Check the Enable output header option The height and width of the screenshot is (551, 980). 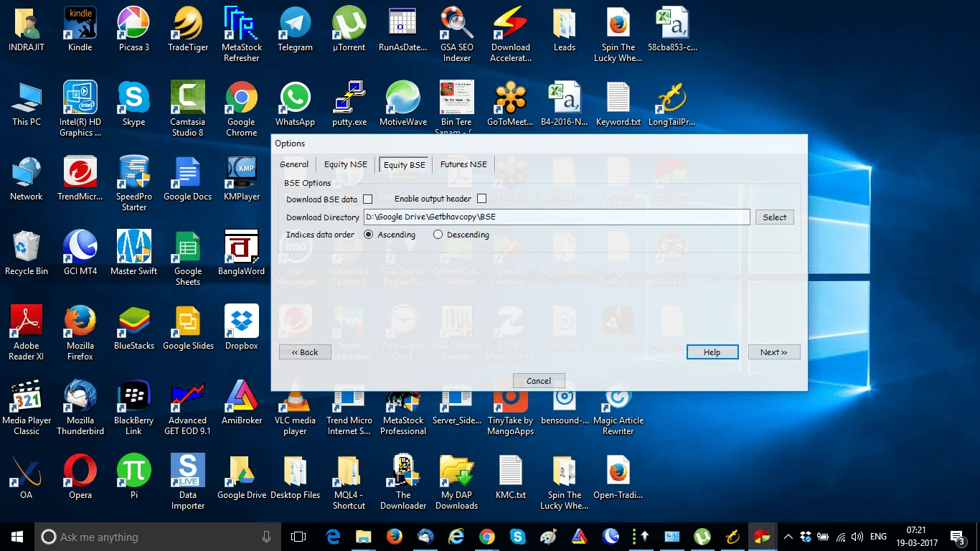point(481,199)
